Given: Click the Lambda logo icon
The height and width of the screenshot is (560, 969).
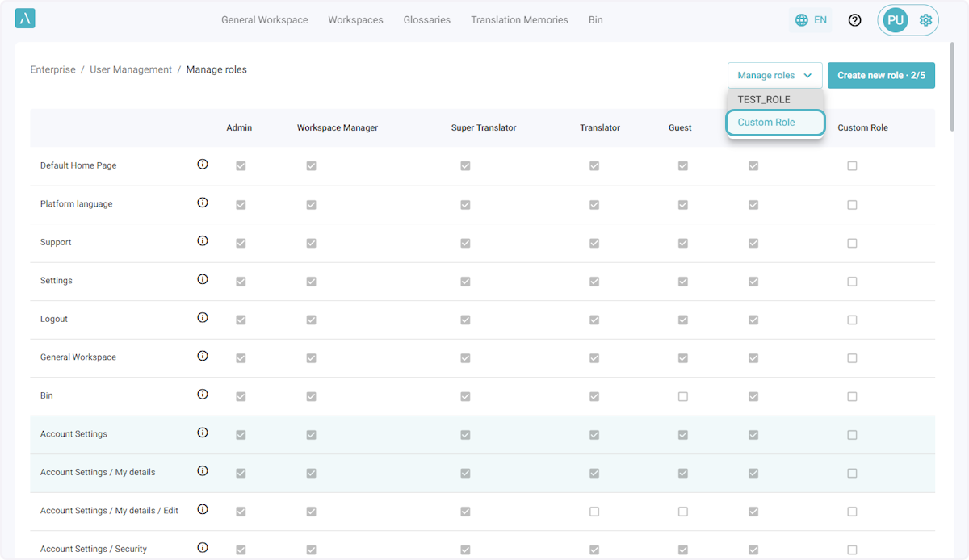Looking at the screenshot, I should point(25,19).
